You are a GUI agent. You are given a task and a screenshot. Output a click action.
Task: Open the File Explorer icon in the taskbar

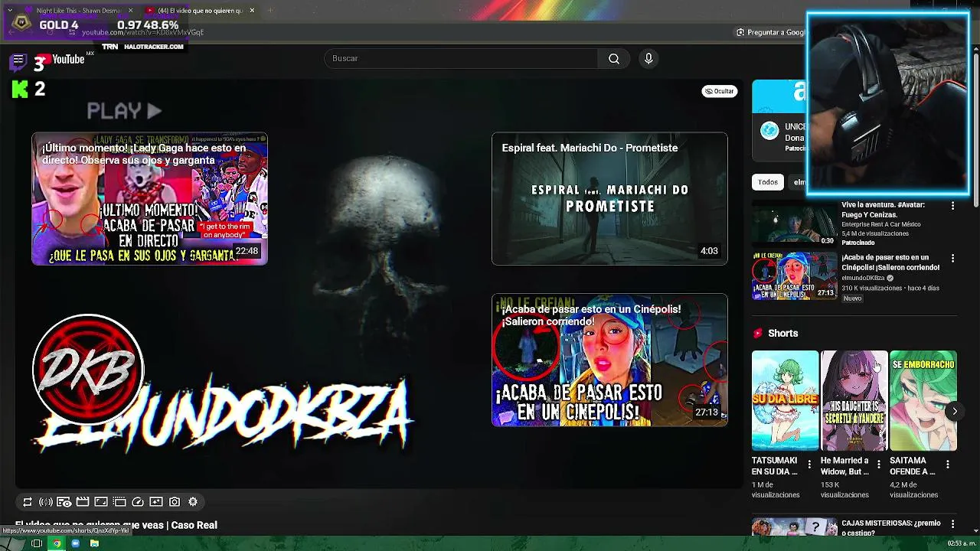tap(94, 543)
